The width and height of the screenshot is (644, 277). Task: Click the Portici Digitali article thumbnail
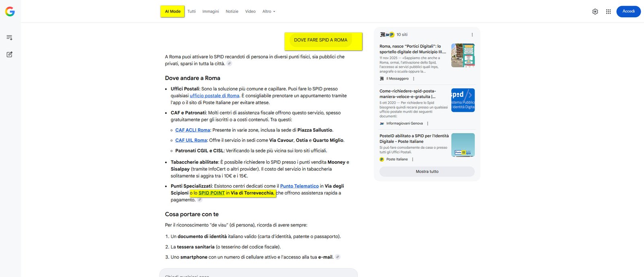point(463,55)
